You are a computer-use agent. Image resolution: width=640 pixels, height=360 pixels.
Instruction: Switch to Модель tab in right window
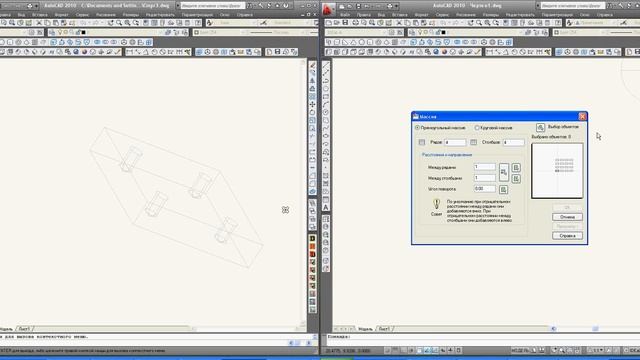click(365, 329)
